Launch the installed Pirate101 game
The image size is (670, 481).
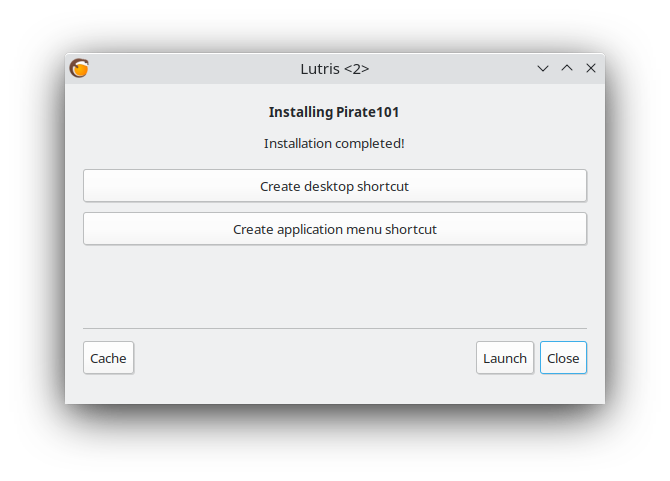tap(504, 358)
